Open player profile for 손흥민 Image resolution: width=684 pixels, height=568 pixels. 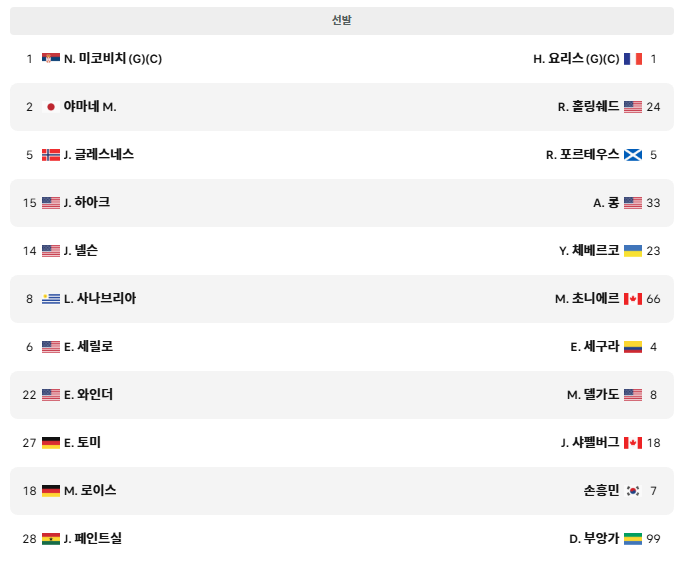tap(601, 490)
